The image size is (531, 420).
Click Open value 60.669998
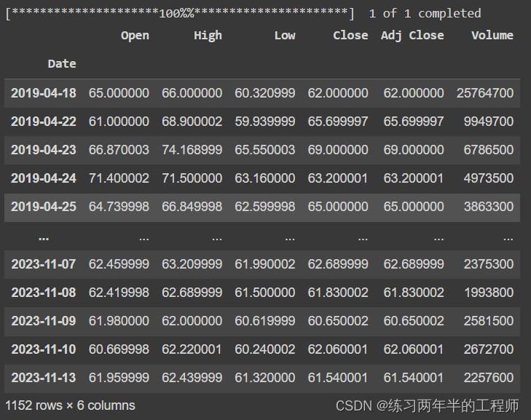point(119,349)
